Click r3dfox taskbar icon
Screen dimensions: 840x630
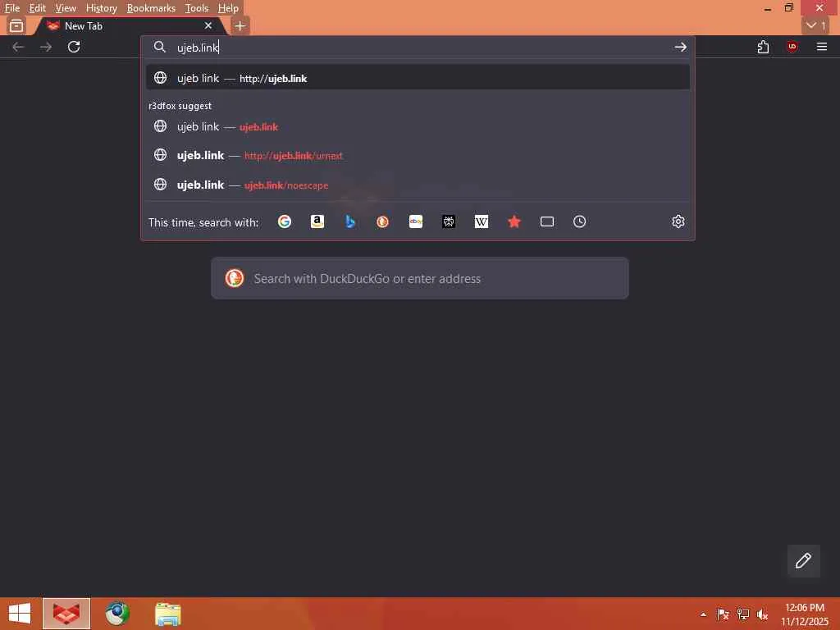66,614
